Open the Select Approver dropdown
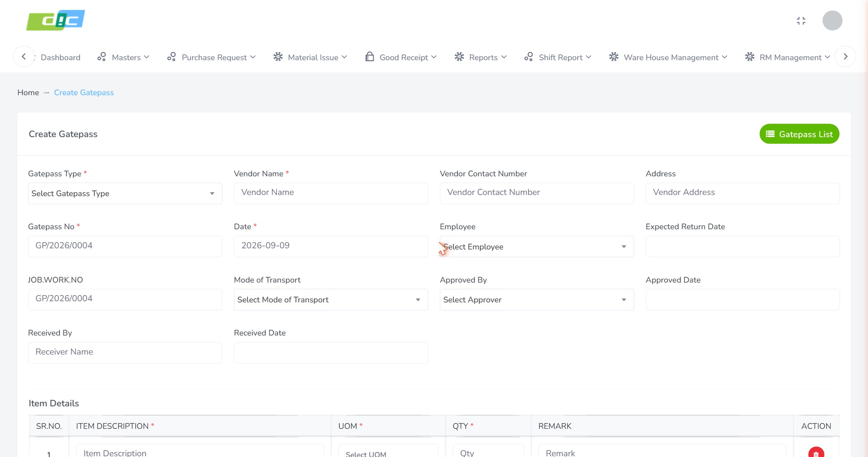This screenshot has width=868, height=457. 537,300
